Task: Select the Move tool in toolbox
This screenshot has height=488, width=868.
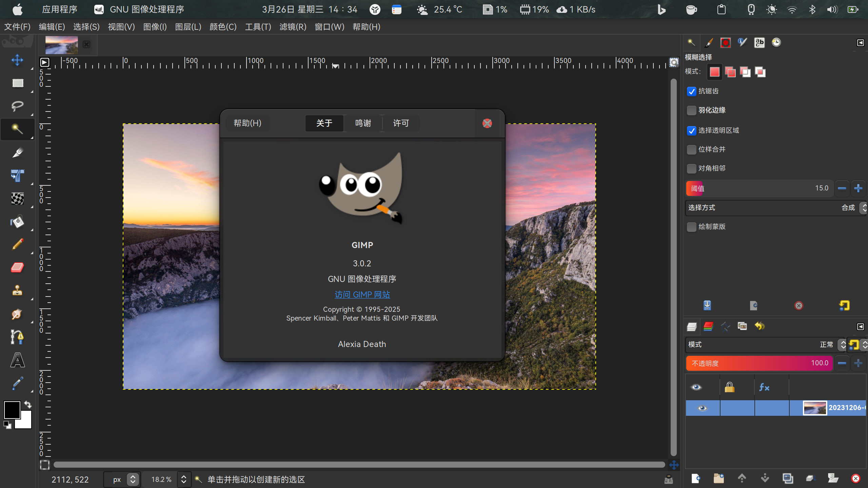Action: 17,60
